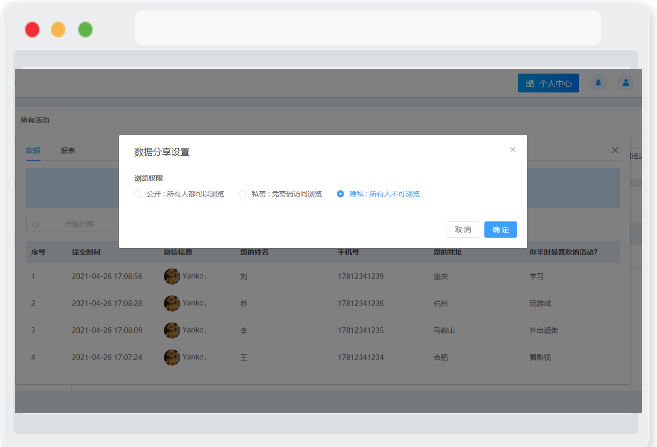Image resolution: width=657 pixels, height=447 pixels.
Task: Click the activity cell 学习
Action: tap(536, 276)
